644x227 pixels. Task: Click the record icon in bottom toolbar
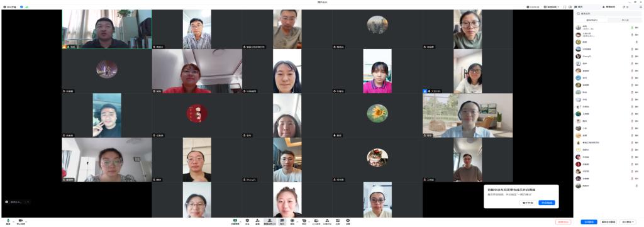coord(292,221)
